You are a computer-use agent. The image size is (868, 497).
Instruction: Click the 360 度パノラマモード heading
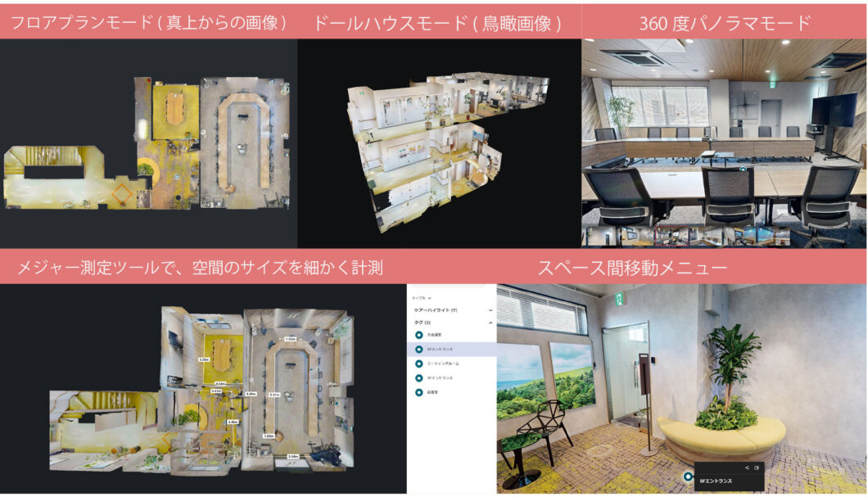click(725, 23)
